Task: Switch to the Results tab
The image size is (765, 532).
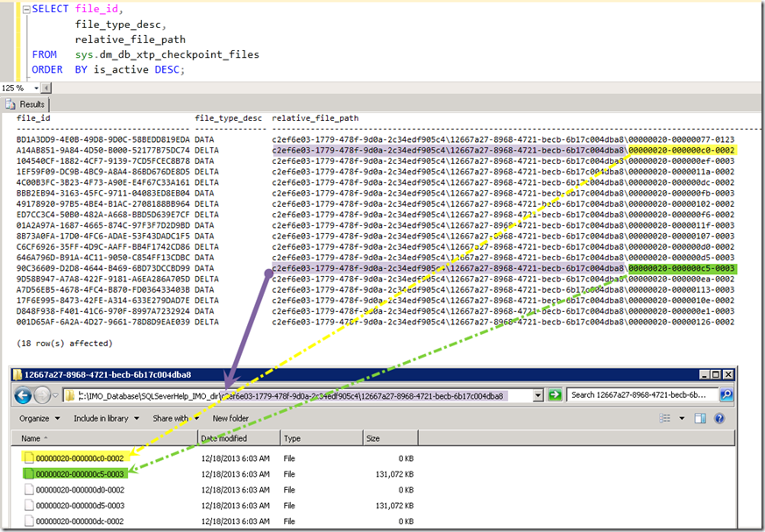Action: [x=26, y=104]
